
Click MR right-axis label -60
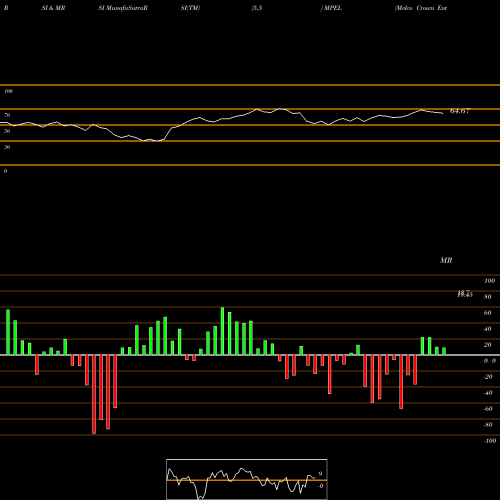[488, 409]
